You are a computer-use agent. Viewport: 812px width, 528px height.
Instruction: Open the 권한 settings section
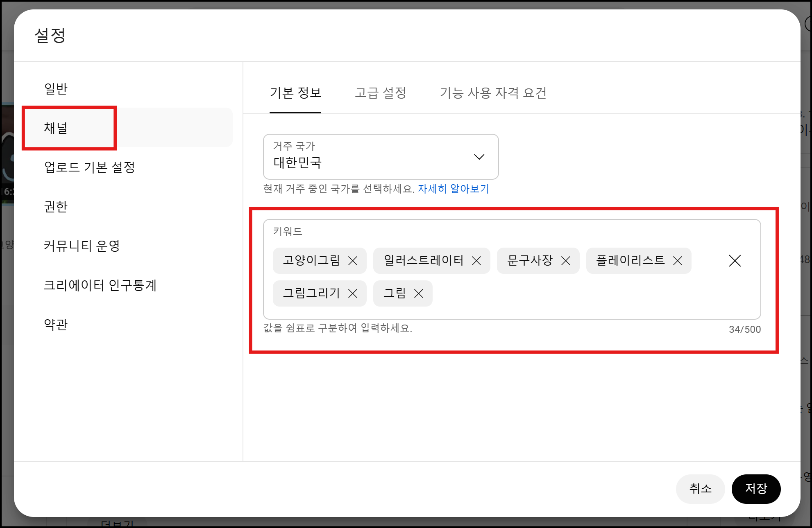pos(56,206)
